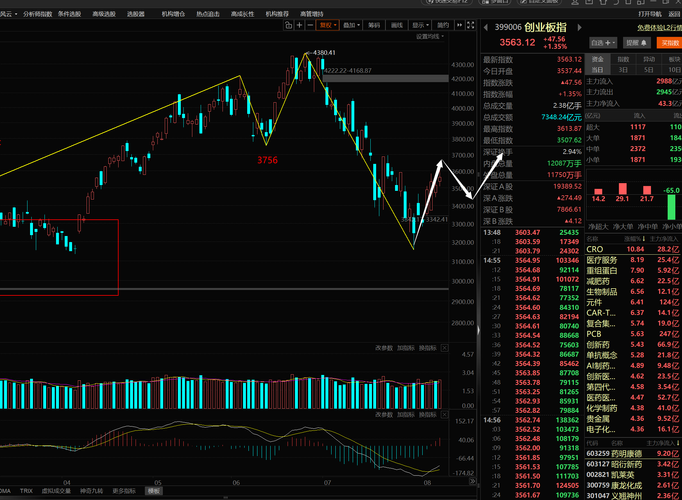Screen dimensions: 682x500
Task: Close the volume indicator panel
Action: click(x=445, y=348)
